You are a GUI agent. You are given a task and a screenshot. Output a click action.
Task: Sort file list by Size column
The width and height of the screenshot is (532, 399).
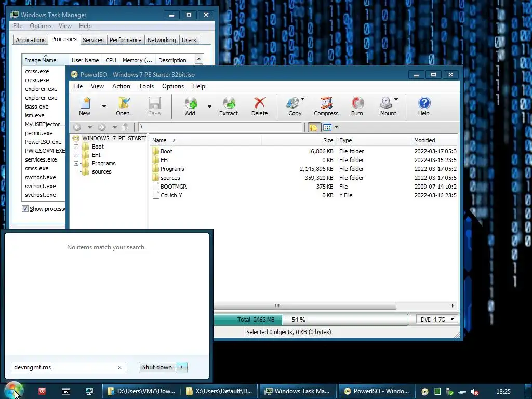pyautogui.click(x=299, y=140)
